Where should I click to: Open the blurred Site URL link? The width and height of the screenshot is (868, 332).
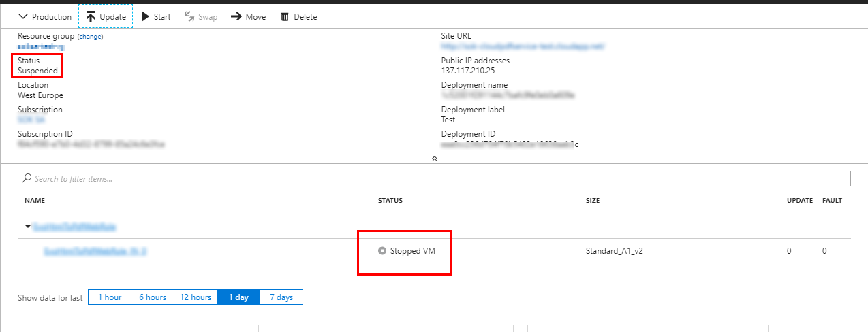(523, 47)
